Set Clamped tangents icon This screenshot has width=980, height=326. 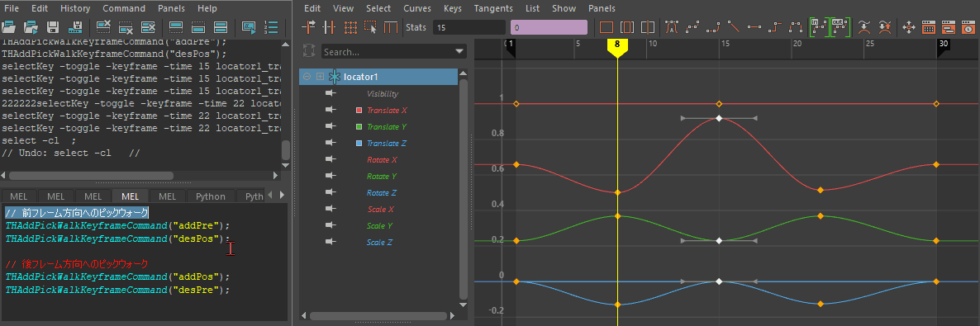(713, 27)
